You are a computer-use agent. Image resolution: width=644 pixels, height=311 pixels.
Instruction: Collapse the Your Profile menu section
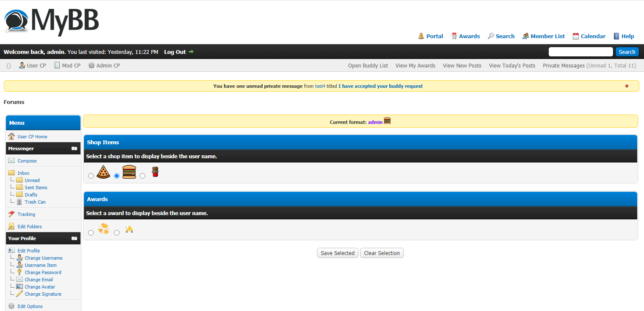[x=74, y=238]
